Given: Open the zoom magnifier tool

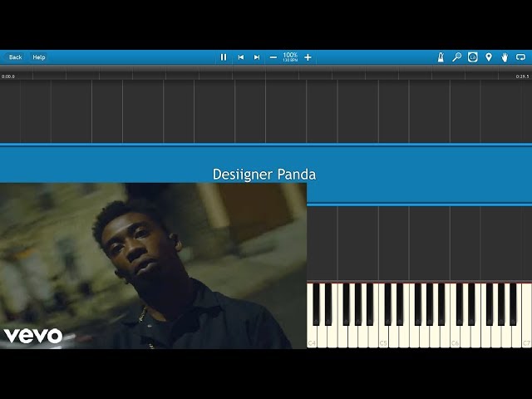Looking at the screenshot, I should [x=456, y=57].
